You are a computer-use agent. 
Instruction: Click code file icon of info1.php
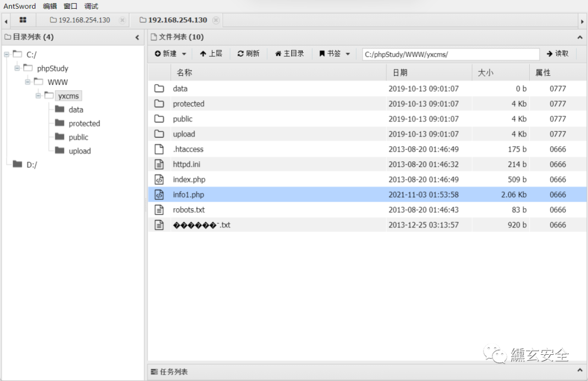pos(160,195)
